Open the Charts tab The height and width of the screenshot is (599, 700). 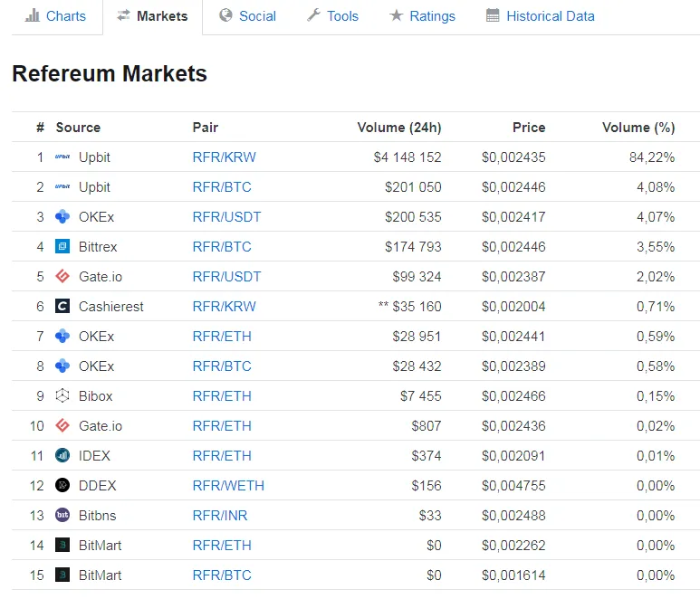coord(55,16)
